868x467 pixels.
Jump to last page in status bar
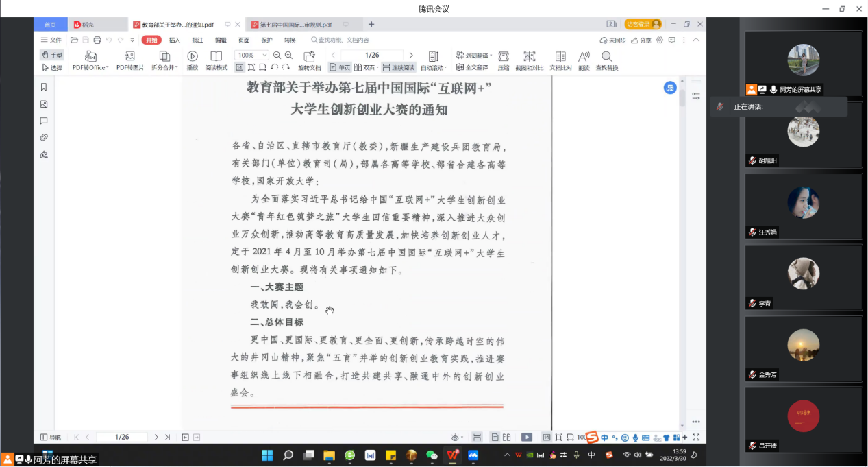click(167, 437)
